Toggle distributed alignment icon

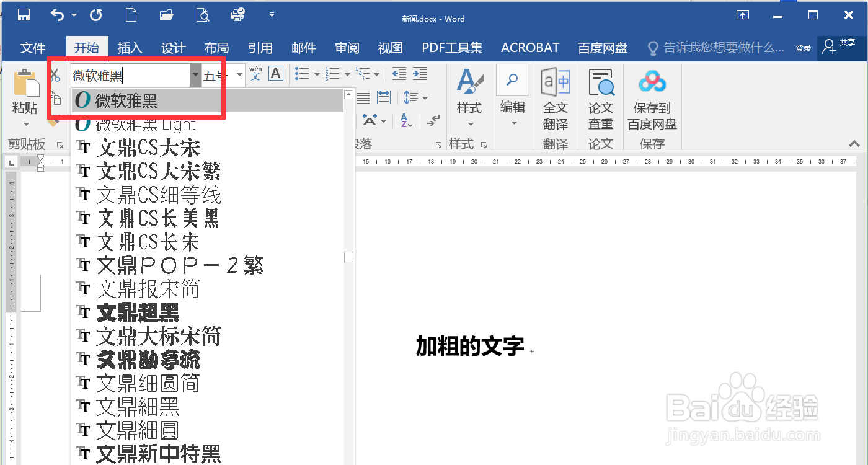pyautogui.click(x=384, y=97)
